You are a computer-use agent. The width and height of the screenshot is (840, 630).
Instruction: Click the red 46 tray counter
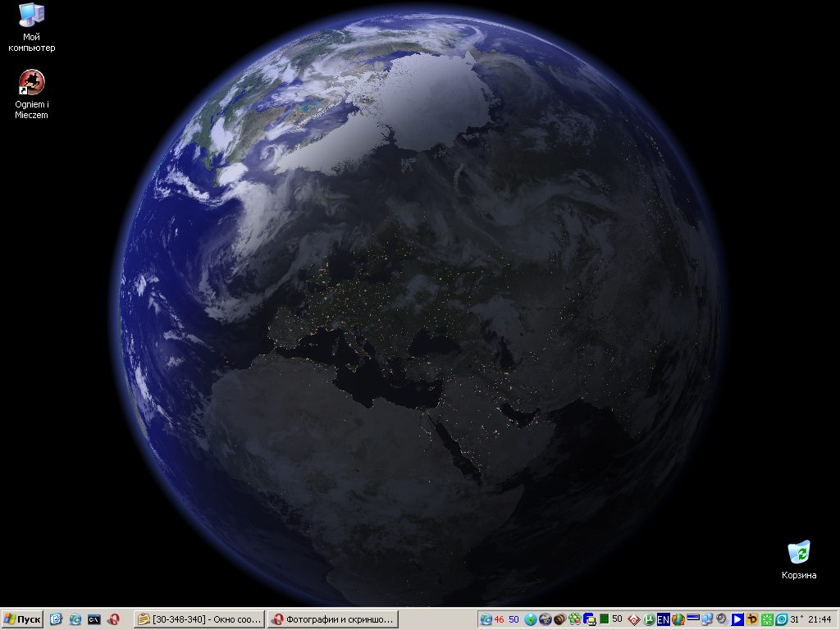[499, 619]
